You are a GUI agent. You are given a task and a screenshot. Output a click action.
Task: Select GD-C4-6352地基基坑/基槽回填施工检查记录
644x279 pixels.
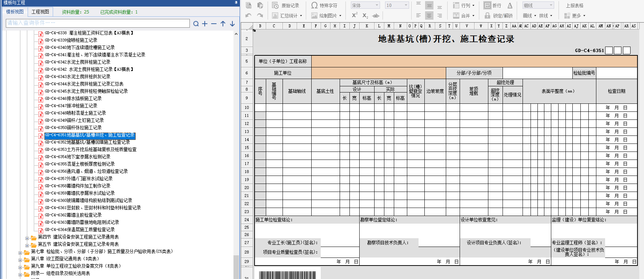point(87,142)
